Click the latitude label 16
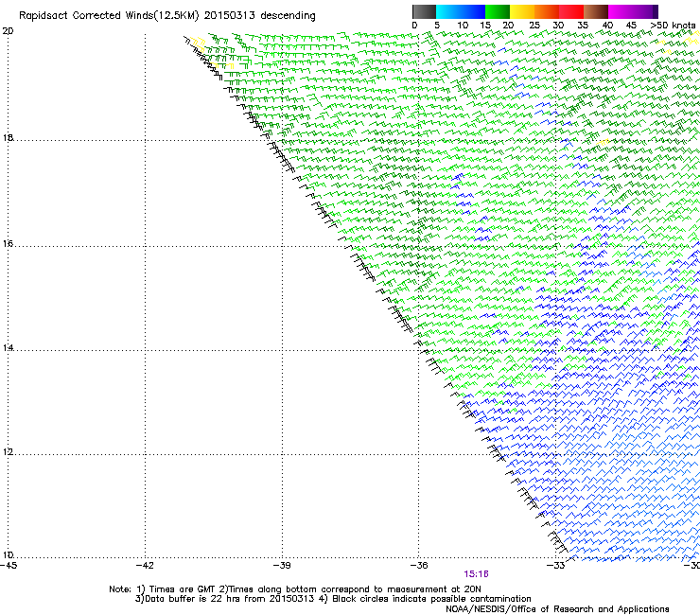Screen dimensions: 700x615 pyautogui.click(x=8, y=244)
